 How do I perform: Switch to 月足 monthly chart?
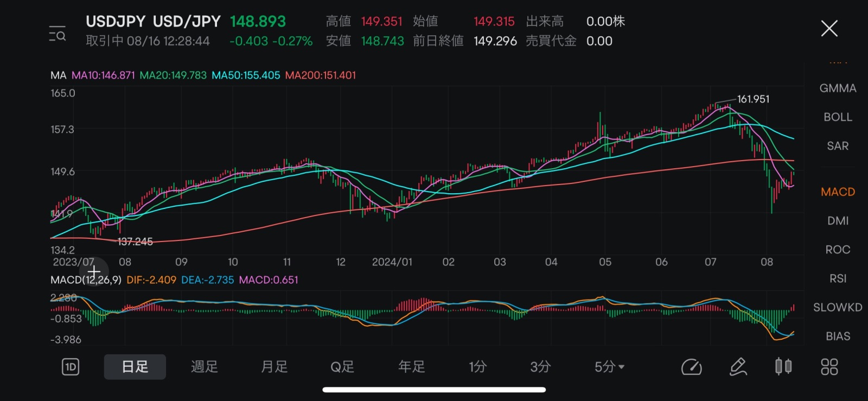coord(274,367)
